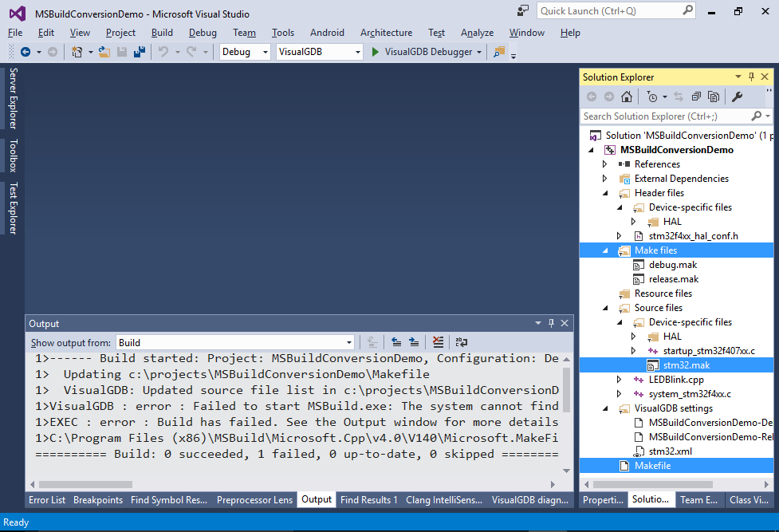Switch to the Find Results 1 tab
This screenshot has width=779, height=532.
pyautogui.click(x=368, y=499)
